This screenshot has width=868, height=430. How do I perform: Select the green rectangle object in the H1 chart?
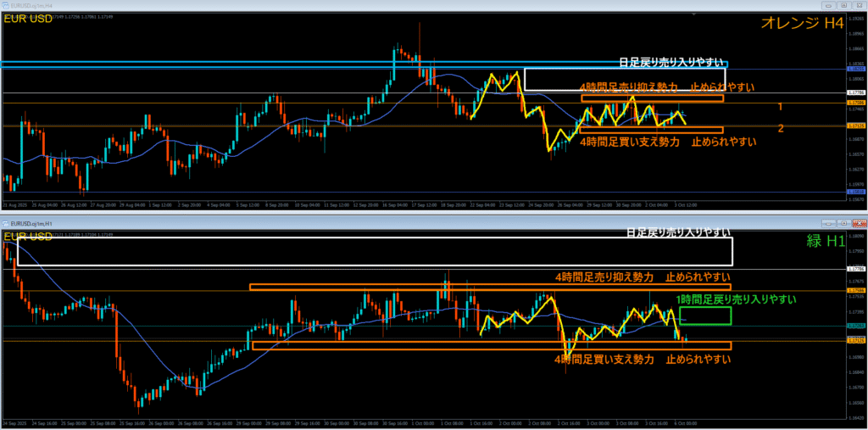click(x=706, y=316)
